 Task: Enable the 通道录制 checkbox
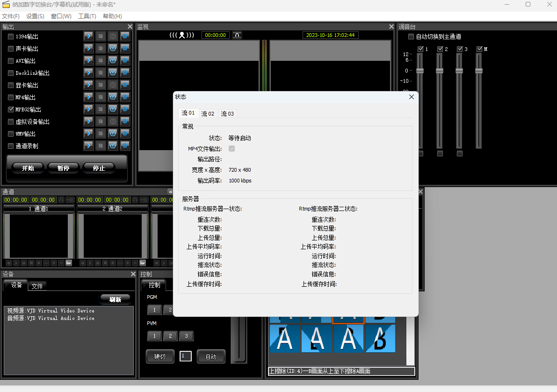tap(11, 145)
